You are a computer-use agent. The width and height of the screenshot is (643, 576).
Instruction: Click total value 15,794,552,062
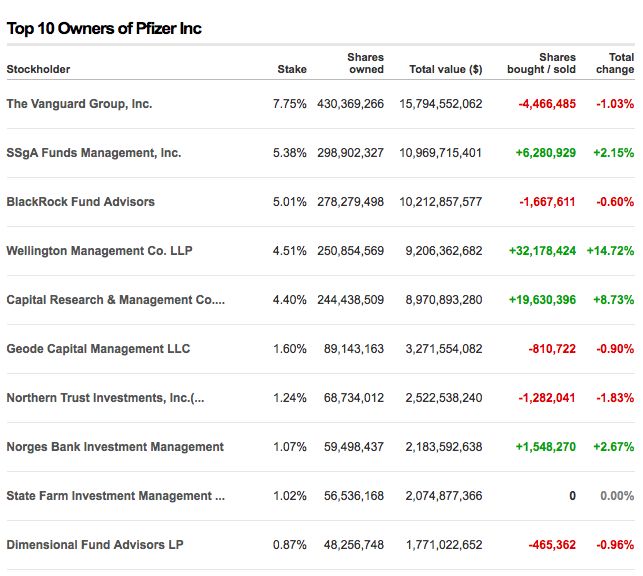click(441, 104)
